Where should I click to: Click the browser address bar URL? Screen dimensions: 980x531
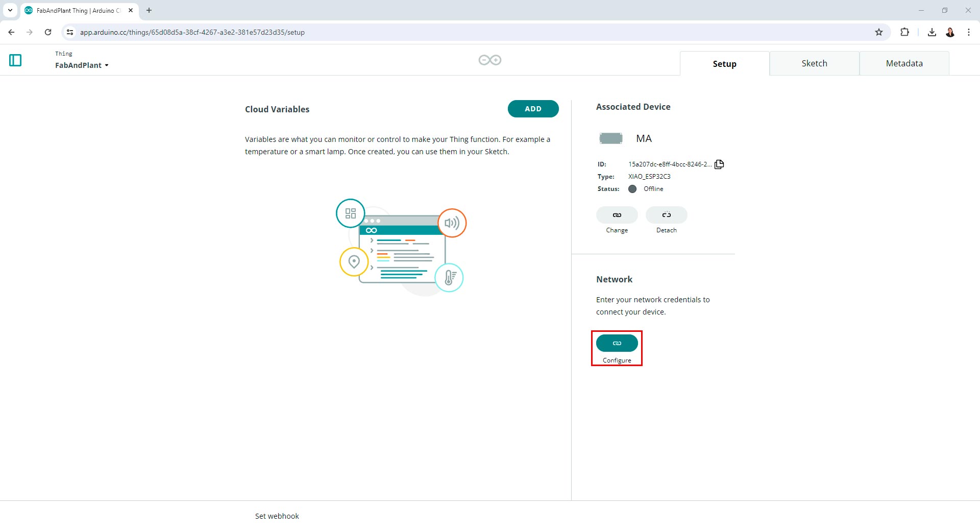click(x=192, y=32)
